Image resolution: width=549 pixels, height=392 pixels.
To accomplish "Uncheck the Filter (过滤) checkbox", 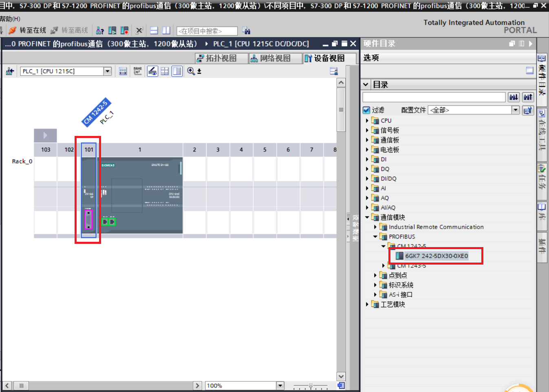I will coord(366,110).
